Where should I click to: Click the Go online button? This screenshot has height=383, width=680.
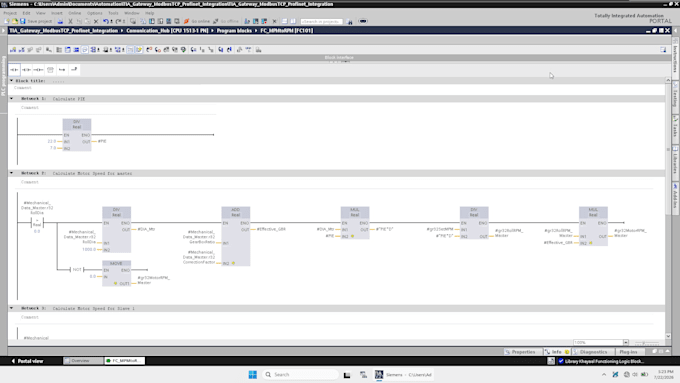197,21
